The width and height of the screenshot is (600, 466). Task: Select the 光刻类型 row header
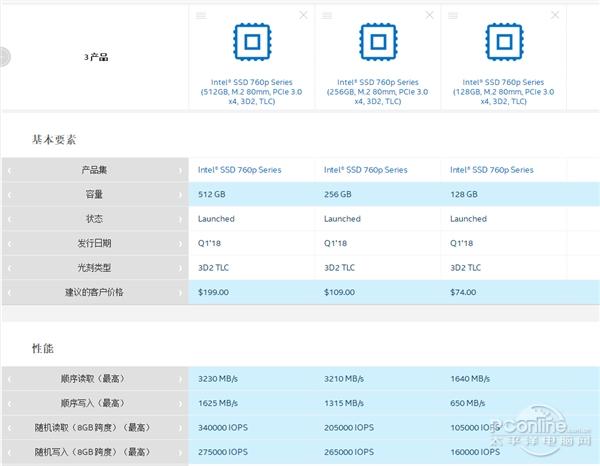pyautogui.click(x=95, y=267)
